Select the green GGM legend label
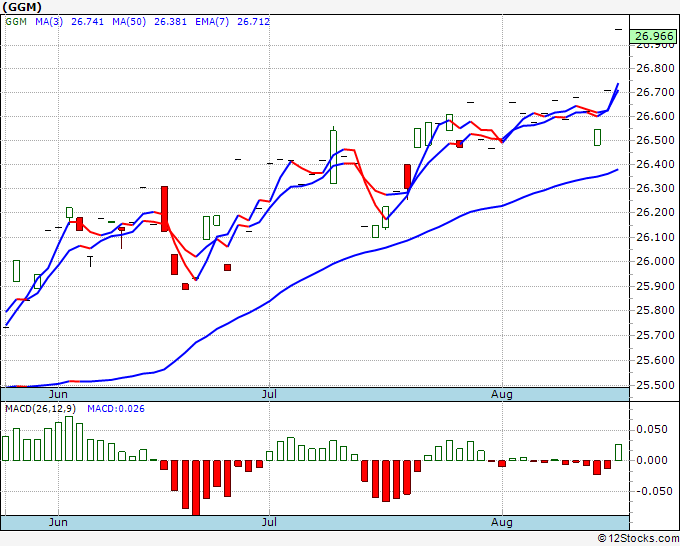The image size is (680, 546). (x=16, y=22)
